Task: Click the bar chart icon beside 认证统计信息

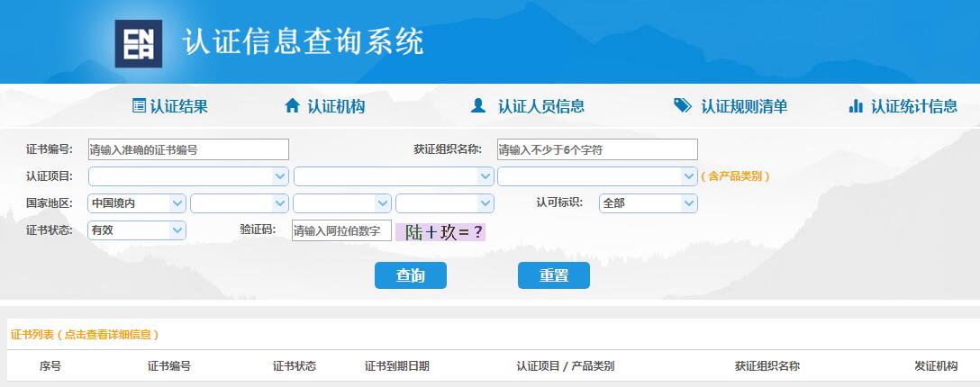Action: [x=856, y=106]
